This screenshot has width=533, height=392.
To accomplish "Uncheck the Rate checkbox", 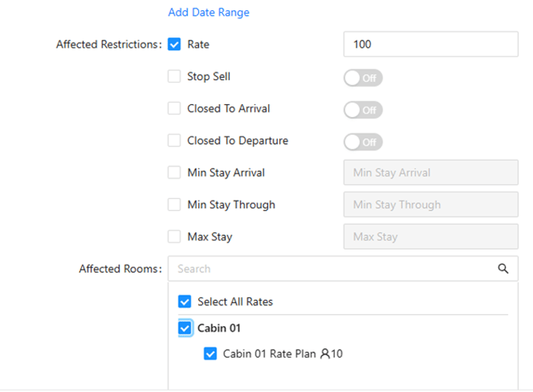I will pyautogui.click(x=174, y=45).
